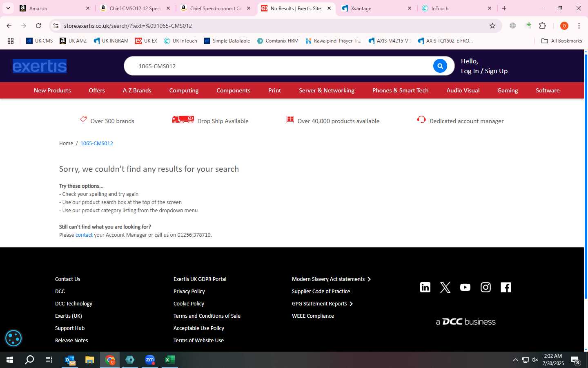Switch to the InTouch tab

click(x=457, y=8)
